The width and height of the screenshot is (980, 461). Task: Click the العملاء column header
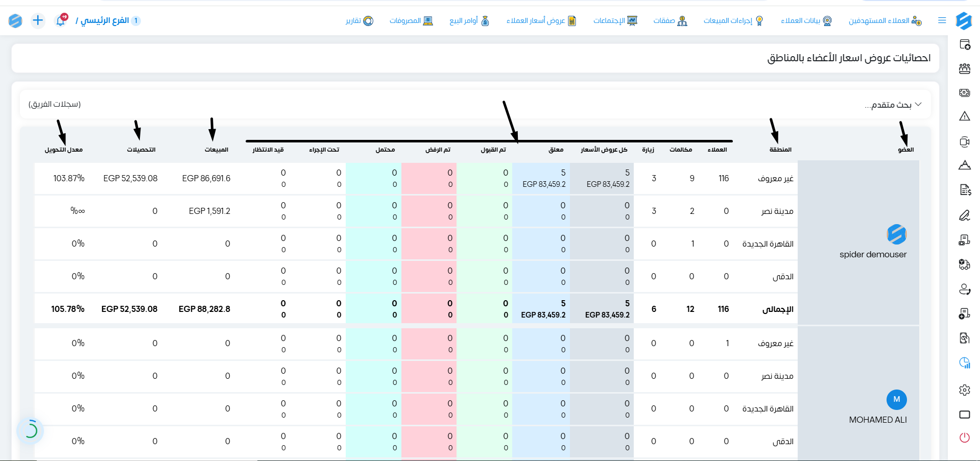[x=718, y=150]
